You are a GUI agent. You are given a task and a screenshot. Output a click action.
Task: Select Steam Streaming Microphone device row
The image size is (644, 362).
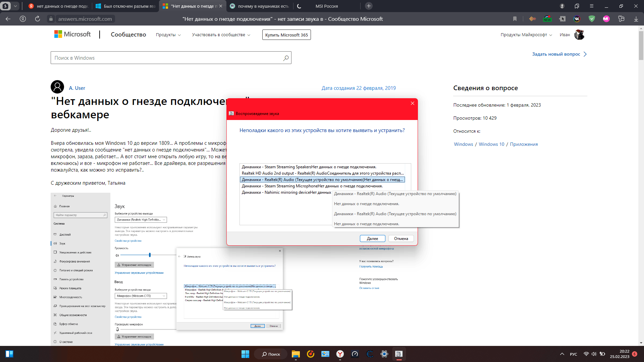click(322, 186)
